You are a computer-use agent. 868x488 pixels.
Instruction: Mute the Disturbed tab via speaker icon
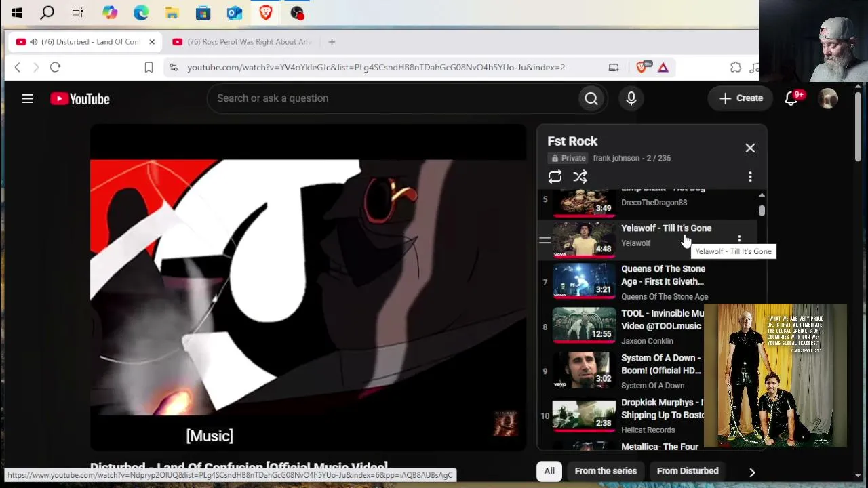[34, 42]
